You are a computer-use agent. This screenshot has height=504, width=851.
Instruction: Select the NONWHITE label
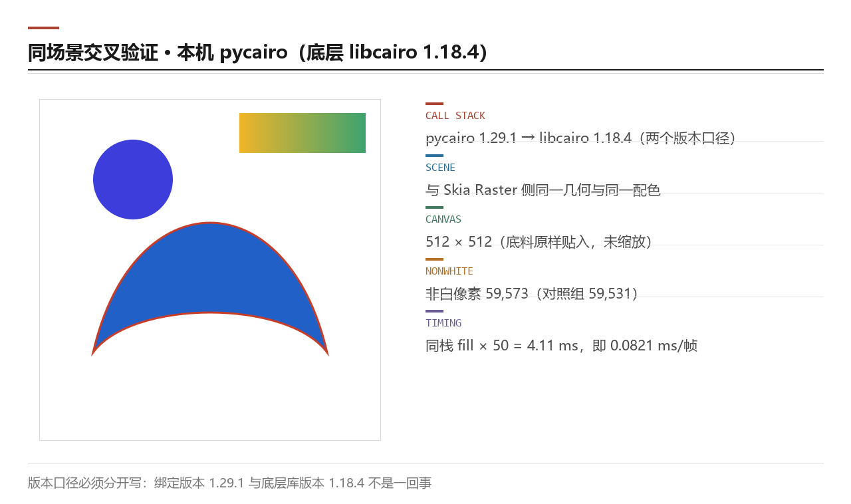449,271
